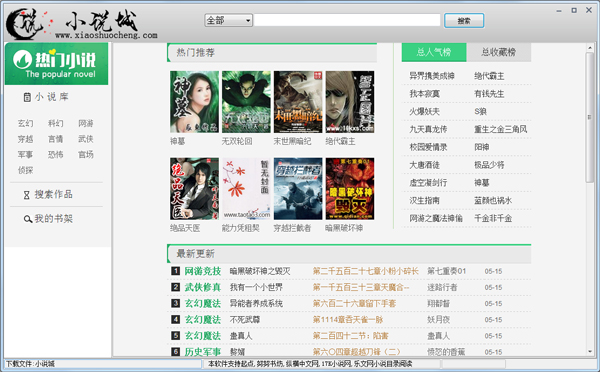Click the number 1 badge in 最新更新

point(175,271)
